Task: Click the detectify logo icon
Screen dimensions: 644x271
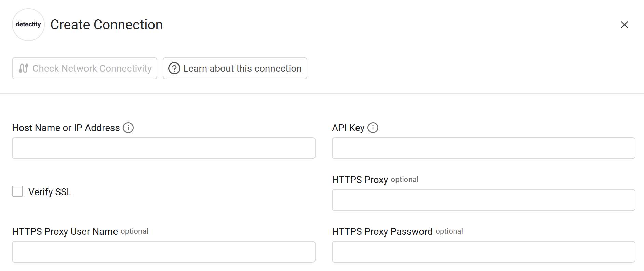Action: [x=28, y=24]
